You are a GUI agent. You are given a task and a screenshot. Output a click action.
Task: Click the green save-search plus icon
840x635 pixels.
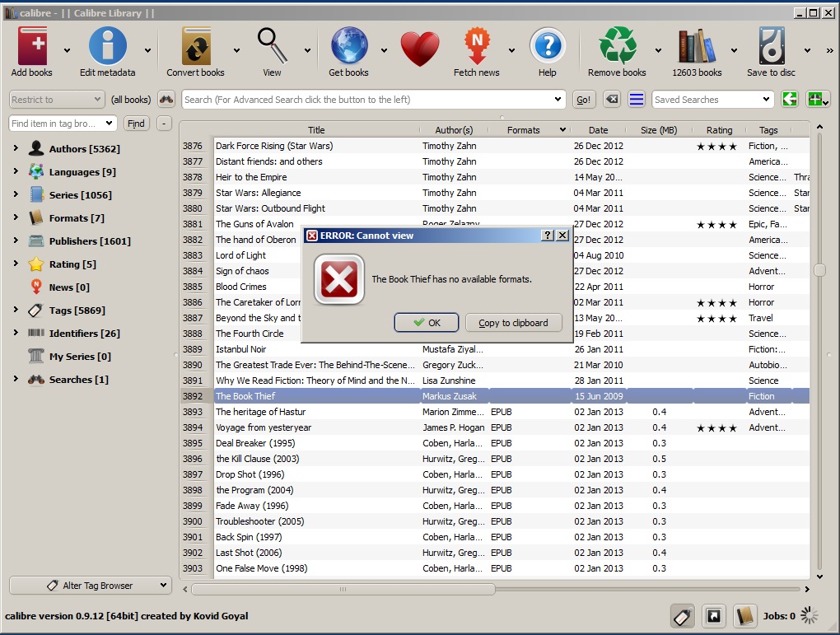[818, 99]
